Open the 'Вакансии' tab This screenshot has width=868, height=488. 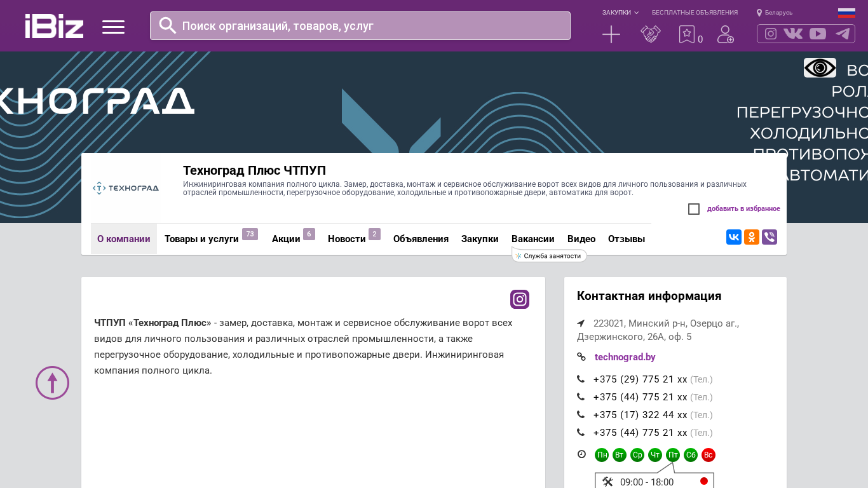pos(533,239)
